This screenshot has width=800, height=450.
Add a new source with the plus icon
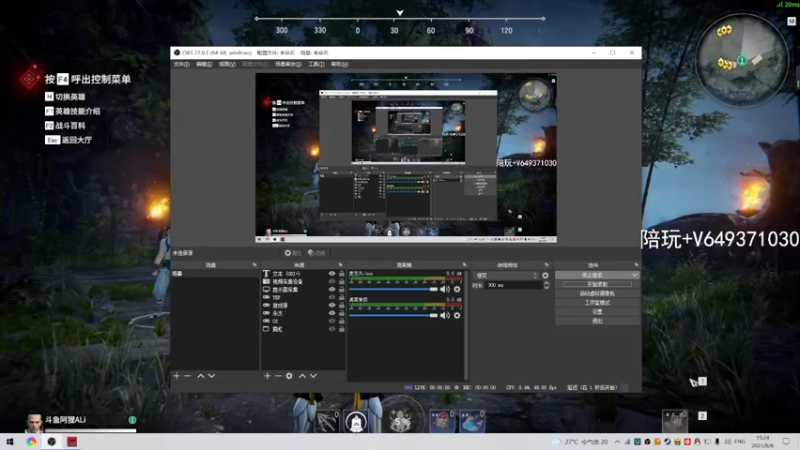(x=267, y=376)
